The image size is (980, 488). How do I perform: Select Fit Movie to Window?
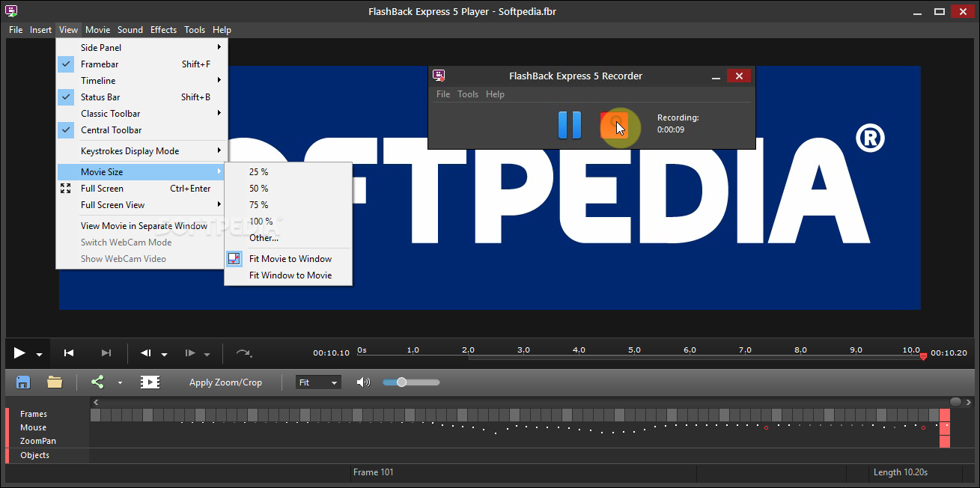click(288, 259)
